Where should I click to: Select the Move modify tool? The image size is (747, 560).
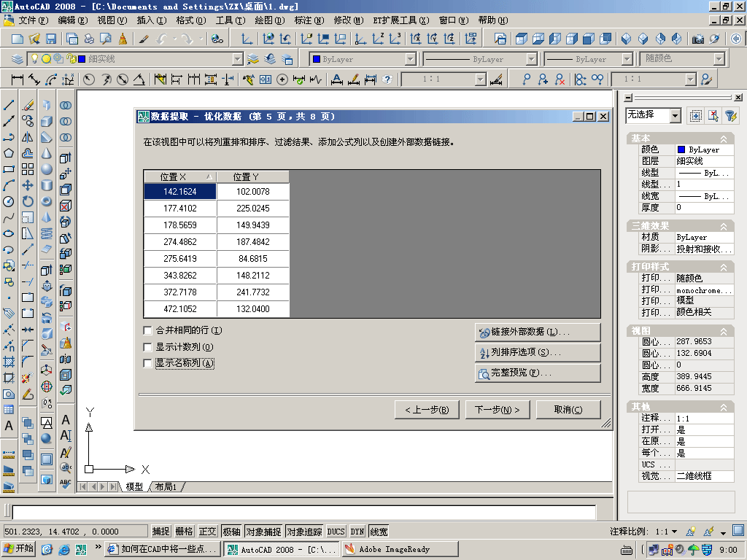[x=28, y=186]
